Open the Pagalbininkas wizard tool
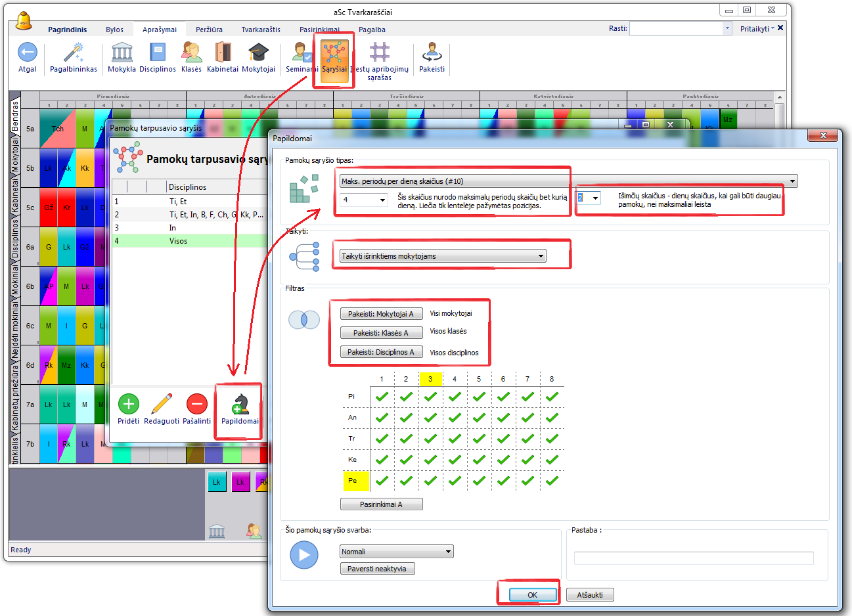 point(74,53)
